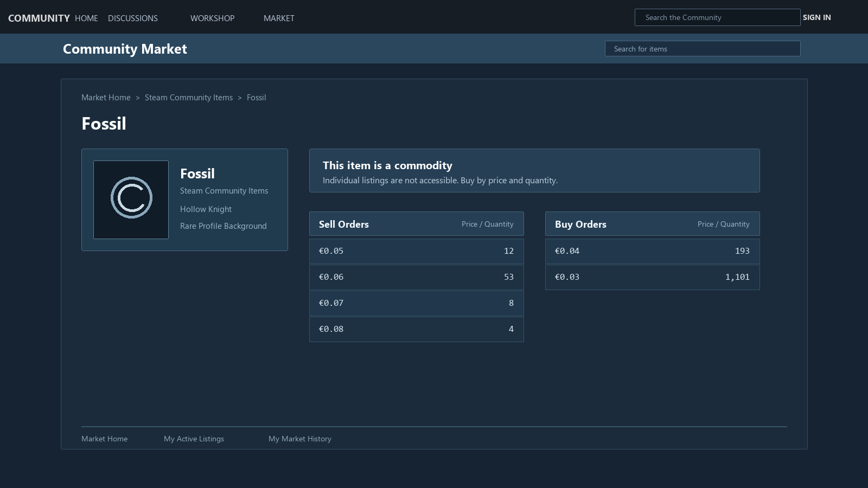The image size is (868, 488).
Task: Select the €0.03 buy order row
Action: 653,277
